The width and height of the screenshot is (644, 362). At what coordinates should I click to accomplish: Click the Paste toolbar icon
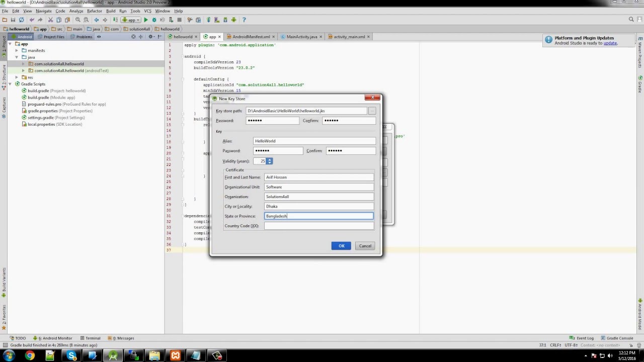click(67, 20)
